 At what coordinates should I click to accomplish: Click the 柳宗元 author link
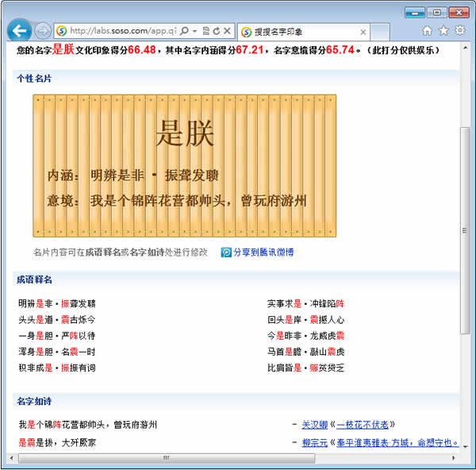pyautogui.click(x=314, y=442)
